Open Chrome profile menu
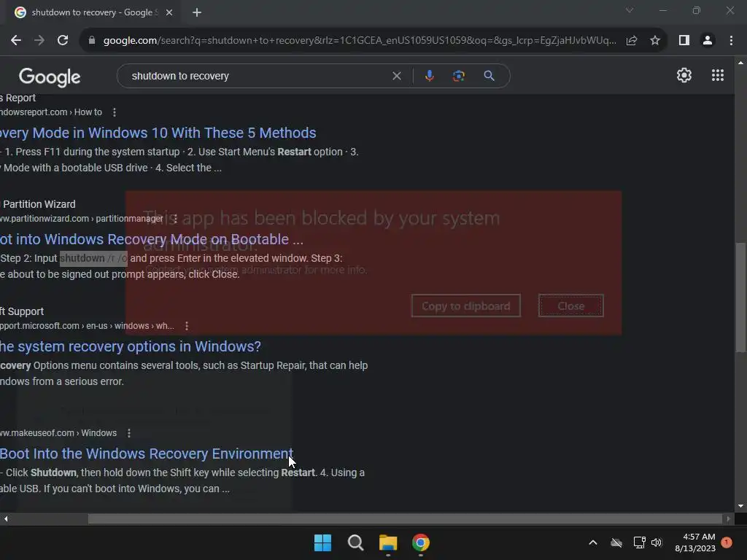 tap(708, 41)
